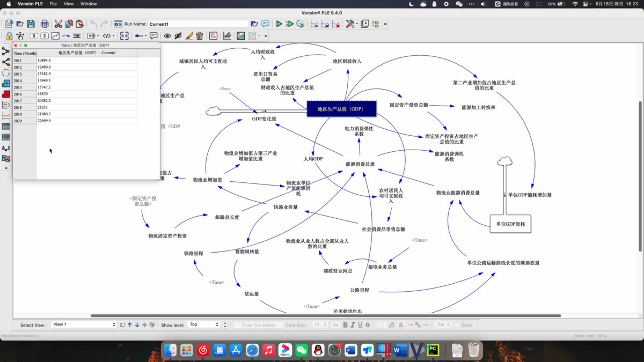This screenshot has height=362, width=644.
Task: Toggle Italic formatting in status bar
Action: pyautogui.click(x=353, y=324)
